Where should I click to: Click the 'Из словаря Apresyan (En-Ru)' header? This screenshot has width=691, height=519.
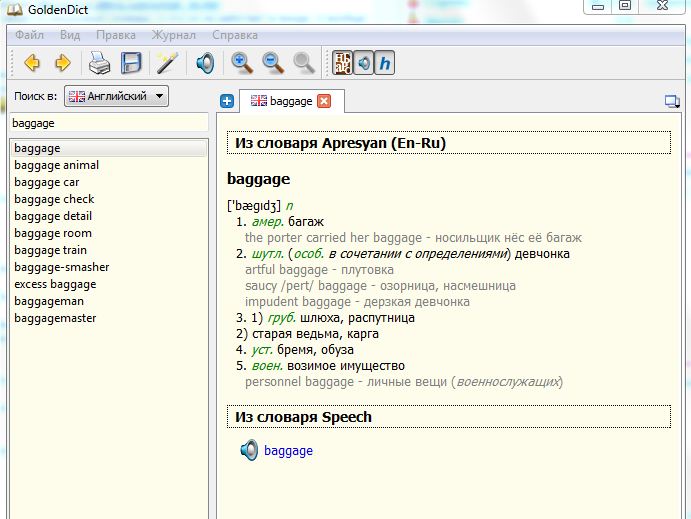point(449,143)
